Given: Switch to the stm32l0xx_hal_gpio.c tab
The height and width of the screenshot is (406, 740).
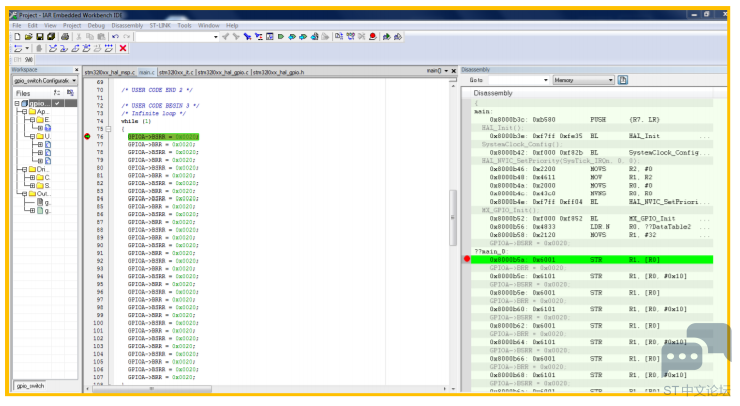Looking at the screenshot, I should pos(223,72).
